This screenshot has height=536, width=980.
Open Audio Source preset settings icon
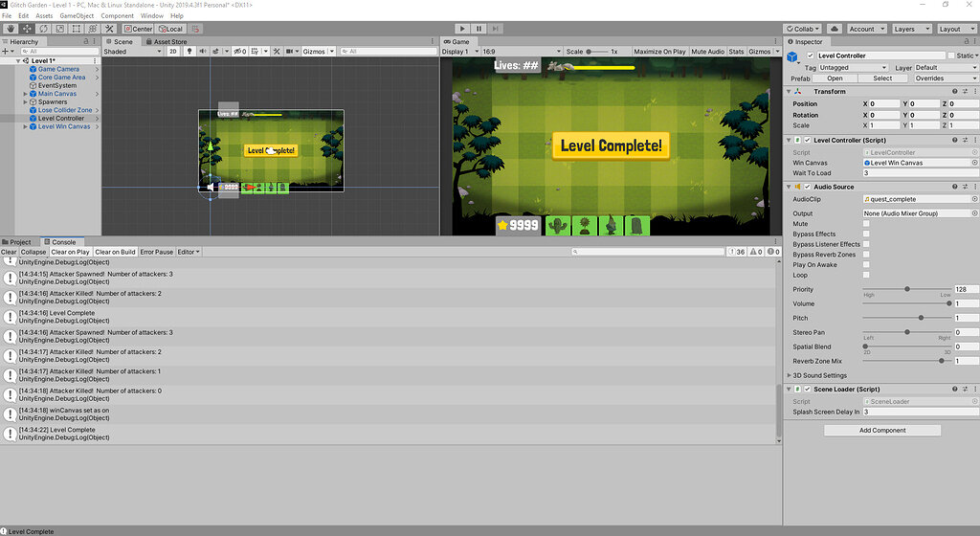965,187
